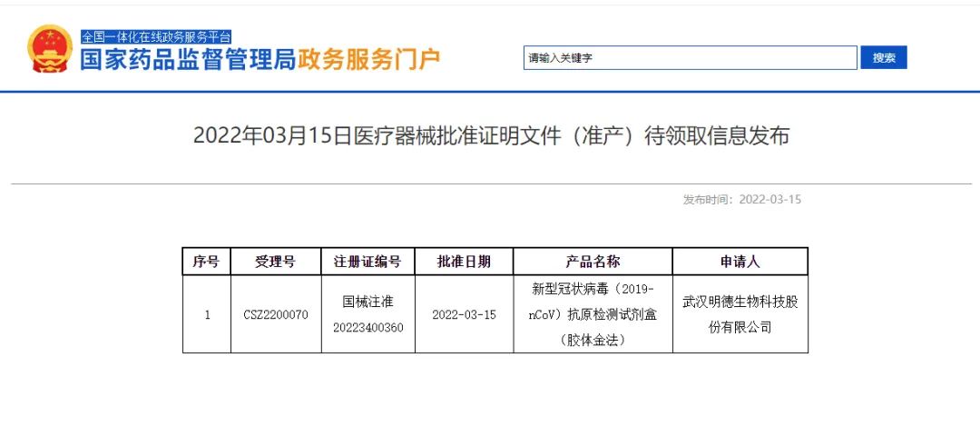
Task: Select the acceptance number CSZ2200070 cell
Action: pyautogui.click(x=275, y=314)
